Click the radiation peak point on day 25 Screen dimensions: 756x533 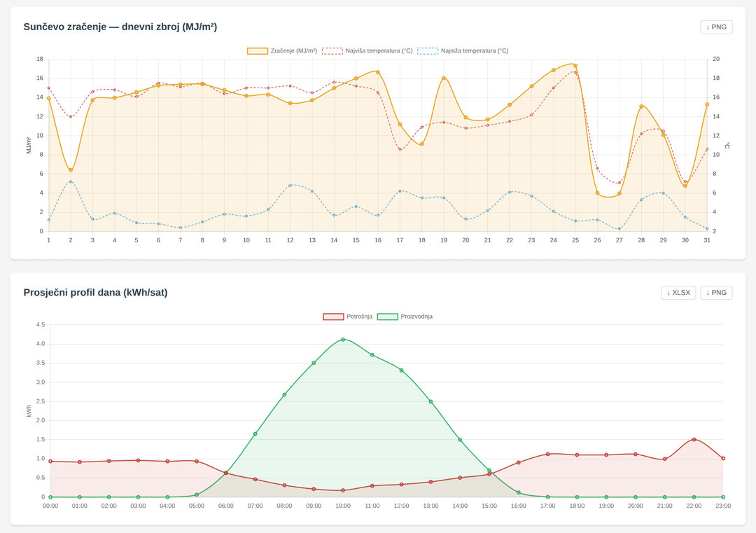pyautogui.click(x=575, y=66)
